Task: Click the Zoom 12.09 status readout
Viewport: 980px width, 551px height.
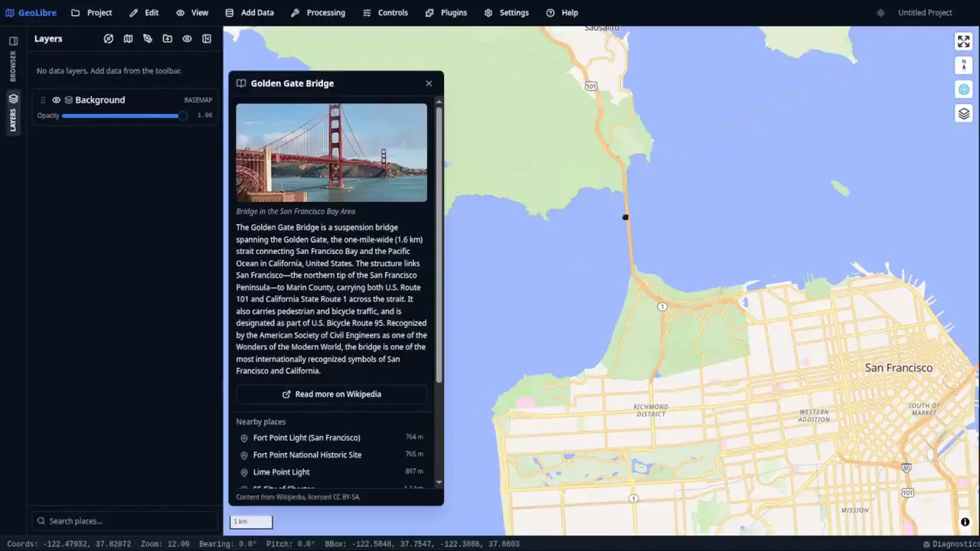Action: tap(165, 544)
